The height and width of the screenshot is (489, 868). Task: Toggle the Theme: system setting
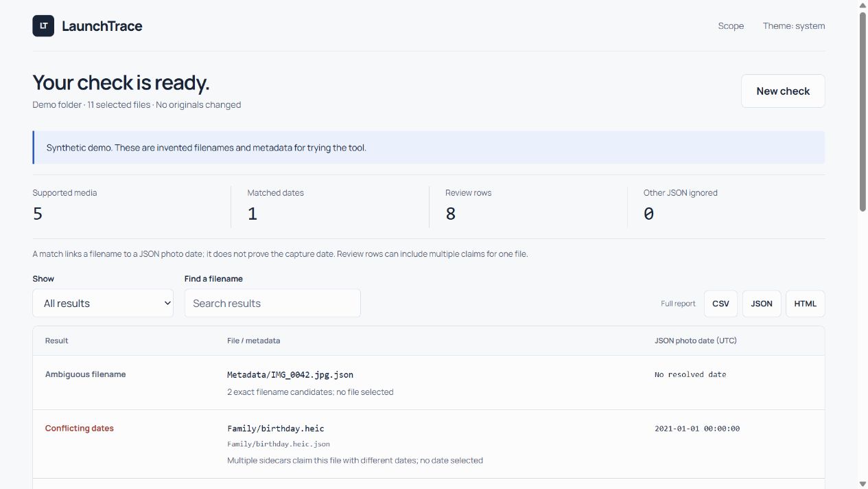(794, 26)
